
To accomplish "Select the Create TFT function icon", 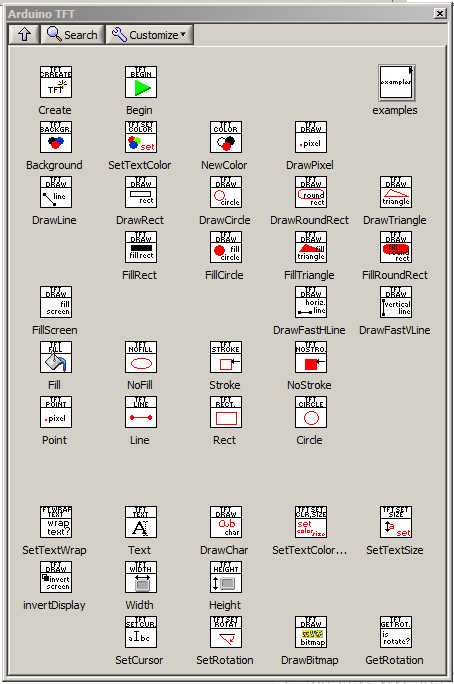I will point(56,82).
